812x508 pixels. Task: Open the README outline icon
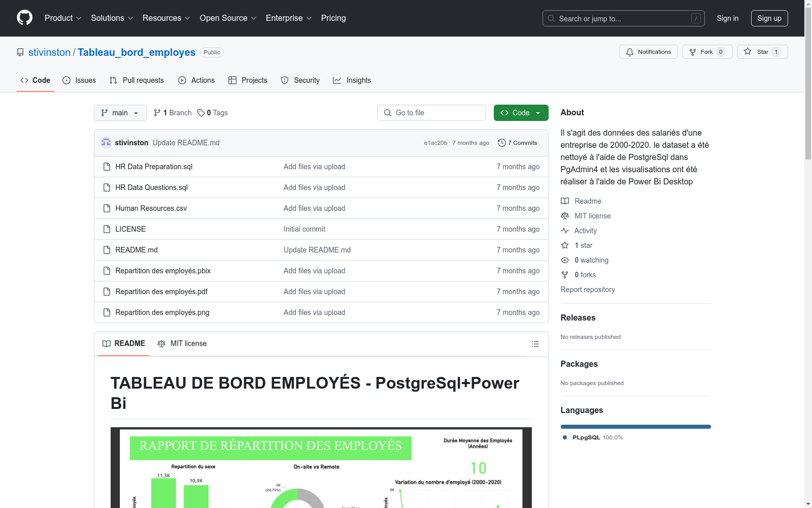coord(535,344)
